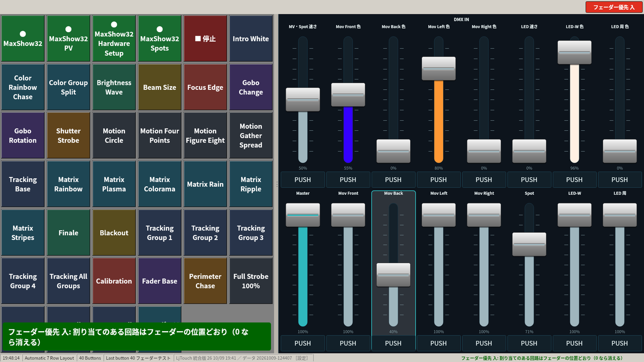This screenshot has height=362, width=644.
Task: Trigger the MaxShow32 PV cue button
Action: click(x=68, y=39)
